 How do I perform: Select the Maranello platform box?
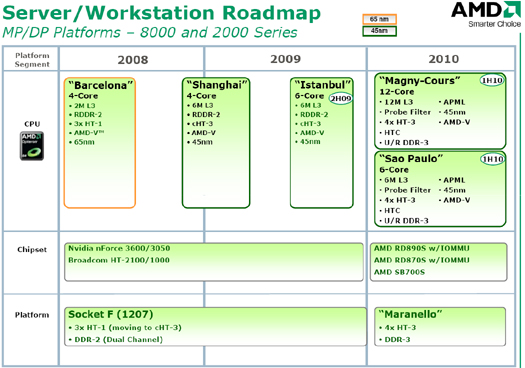pos(440,326)
